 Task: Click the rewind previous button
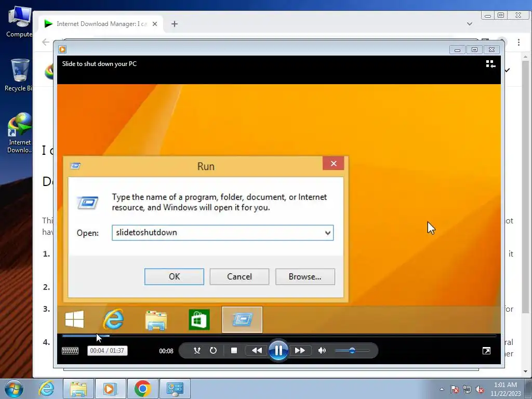(257, 351)
